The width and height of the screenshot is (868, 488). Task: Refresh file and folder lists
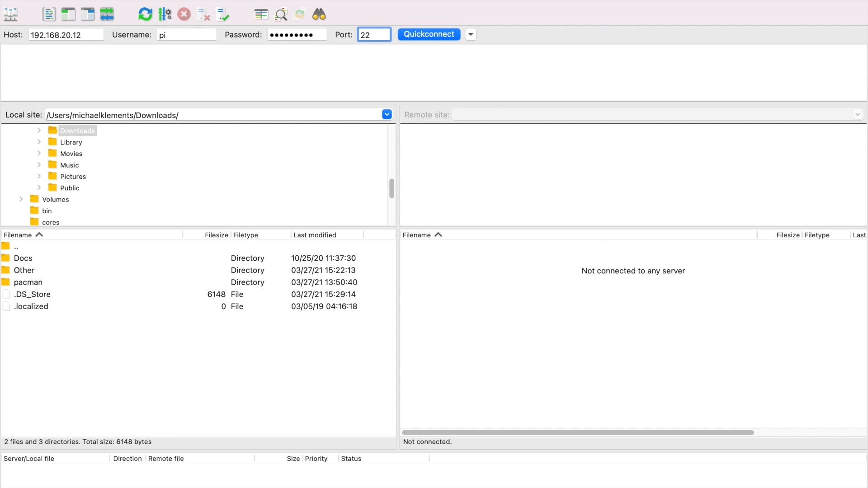coord(145,14)
